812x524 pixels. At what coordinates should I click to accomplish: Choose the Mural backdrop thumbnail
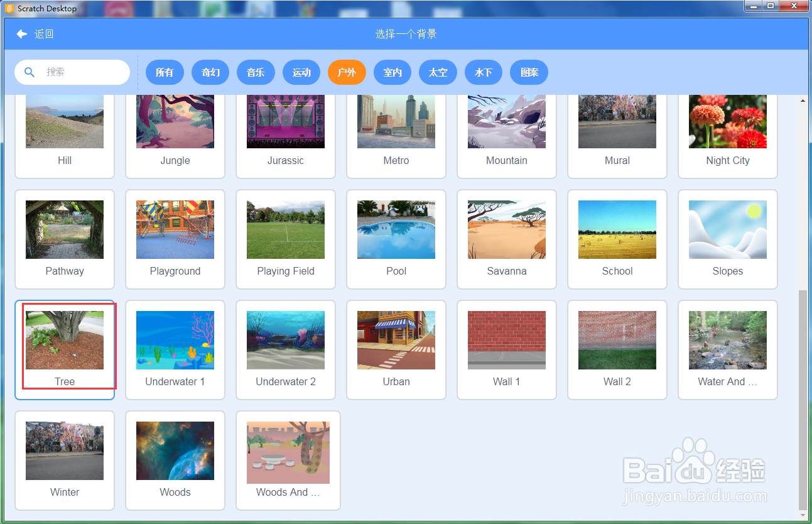pos(617,121)
